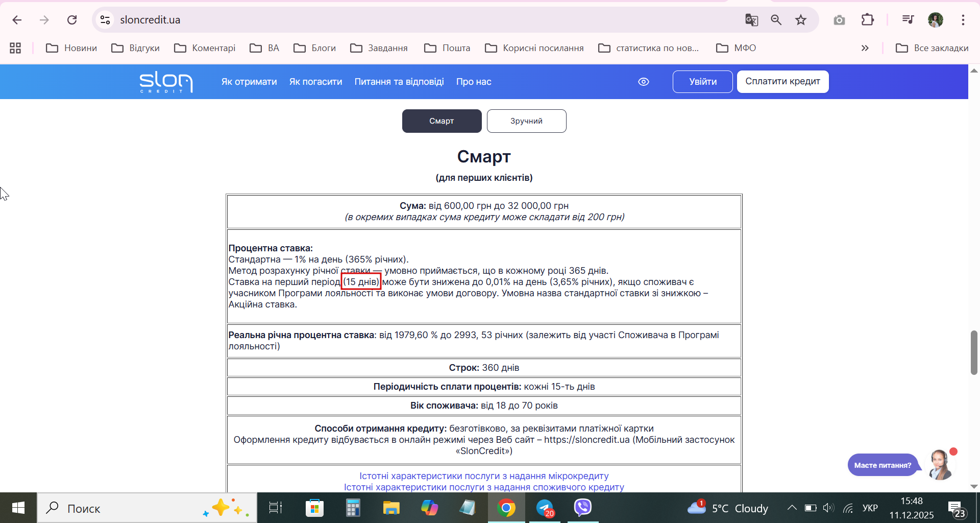The height and width of the screenshot is (523, 980).
Task: Open the Новини bookmark folder
Action: click(x=71, y=48)
